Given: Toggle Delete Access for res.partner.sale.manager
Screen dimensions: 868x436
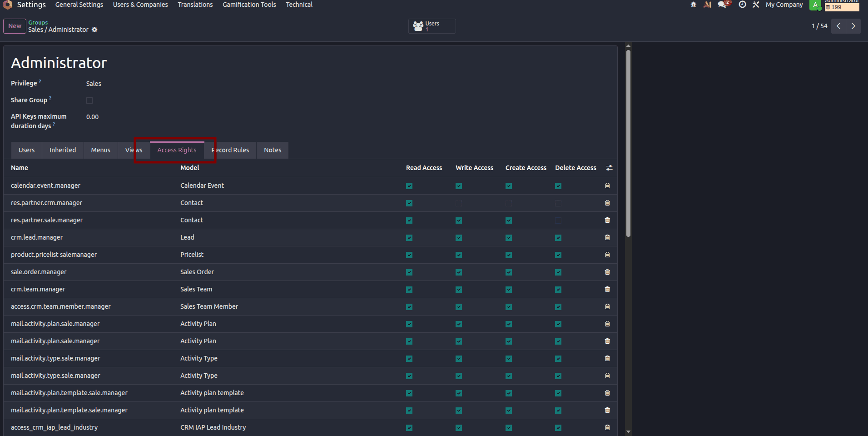Looking at the screenshot, I should point(558,221).
